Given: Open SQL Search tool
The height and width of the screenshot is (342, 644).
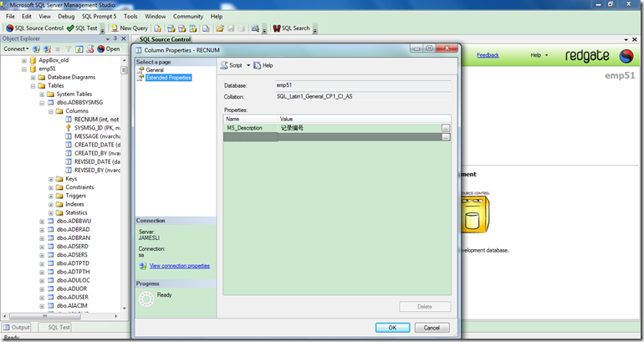Looking at the screenshot, I should click(291, 28).
